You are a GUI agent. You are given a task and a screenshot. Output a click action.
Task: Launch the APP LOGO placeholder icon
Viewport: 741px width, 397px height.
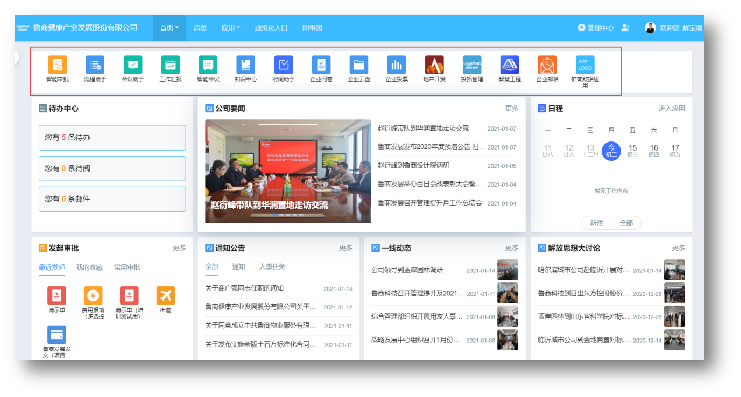585,65
